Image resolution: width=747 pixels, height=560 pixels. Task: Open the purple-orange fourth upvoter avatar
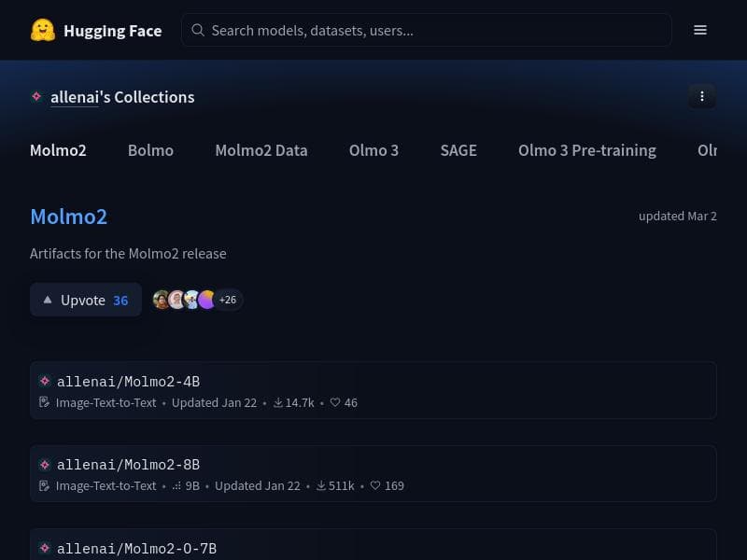[206, 300]
